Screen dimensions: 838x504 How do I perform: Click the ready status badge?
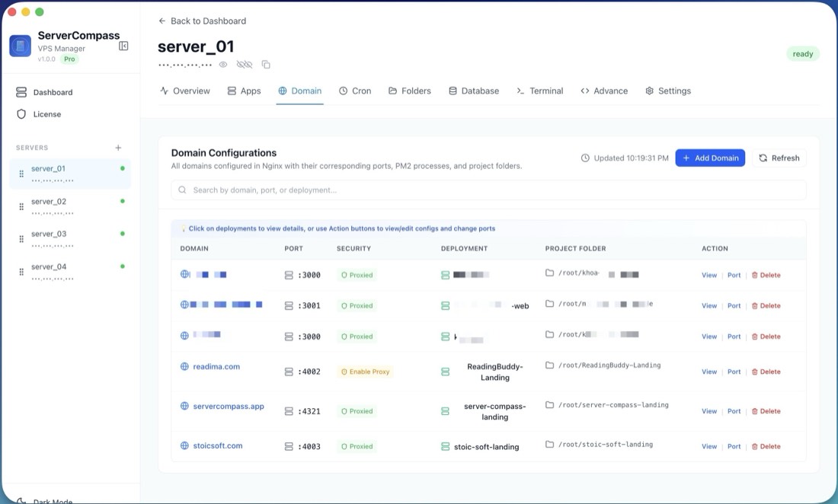tap(803, 54)
